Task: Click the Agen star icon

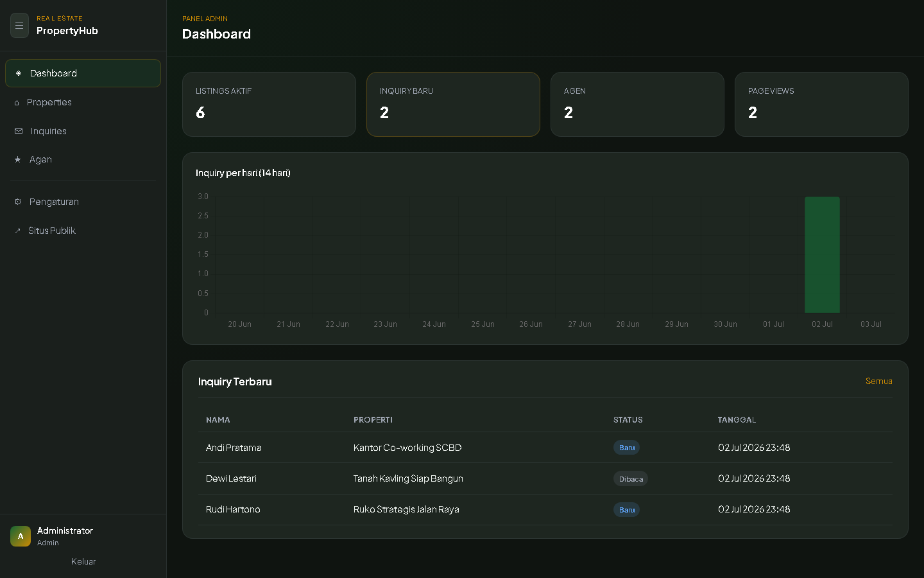Action: 18,160
